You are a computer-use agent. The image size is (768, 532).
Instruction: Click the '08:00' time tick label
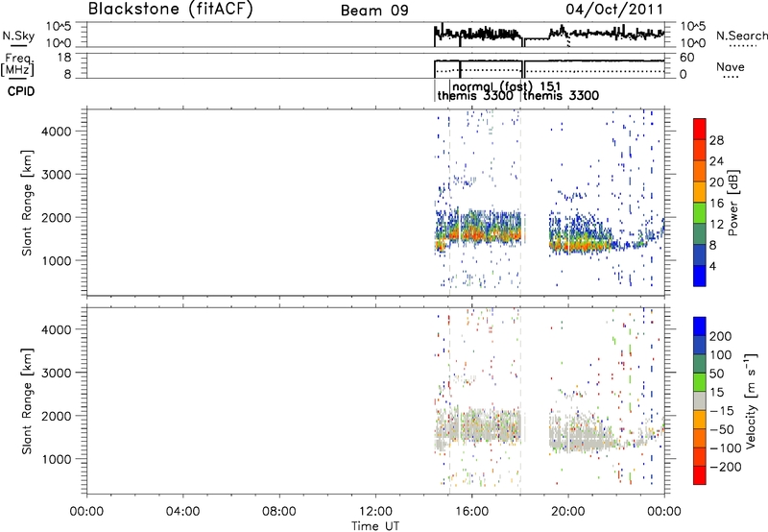point(279,512)
